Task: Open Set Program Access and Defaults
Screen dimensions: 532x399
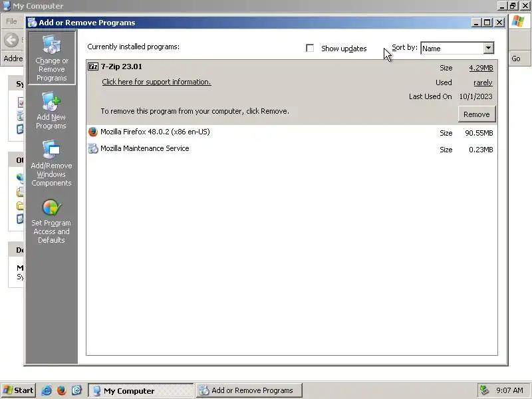Action: [51, 221]
